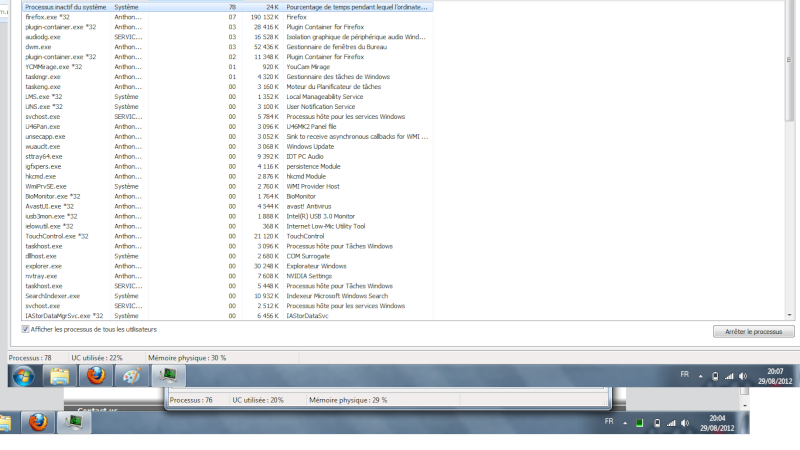Select the audiodg.exe process
This screenshot has height=450, width=800.
tap(228, 37)
